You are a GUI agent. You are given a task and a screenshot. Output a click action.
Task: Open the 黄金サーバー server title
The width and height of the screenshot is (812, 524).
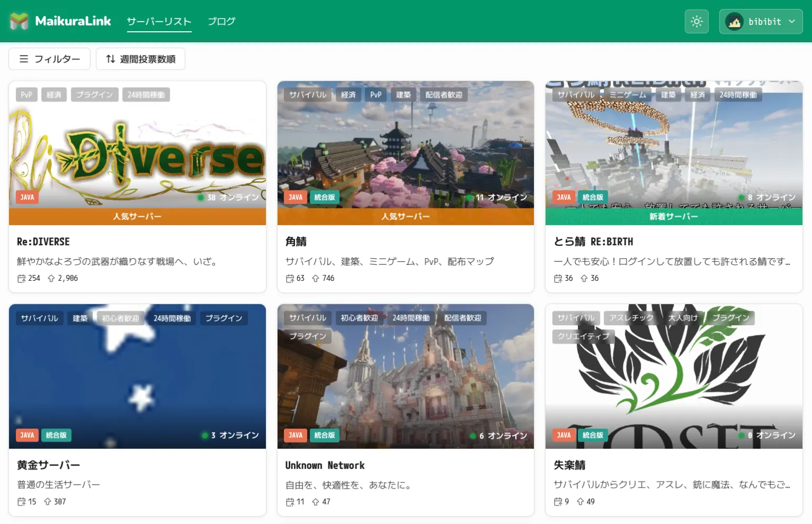click(x=49, y=465)
